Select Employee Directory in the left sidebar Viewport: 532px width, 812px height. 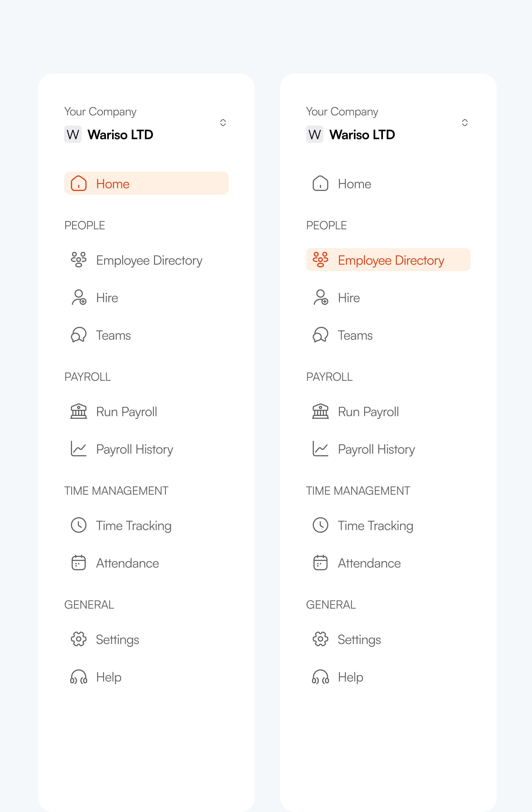[147, 260]
